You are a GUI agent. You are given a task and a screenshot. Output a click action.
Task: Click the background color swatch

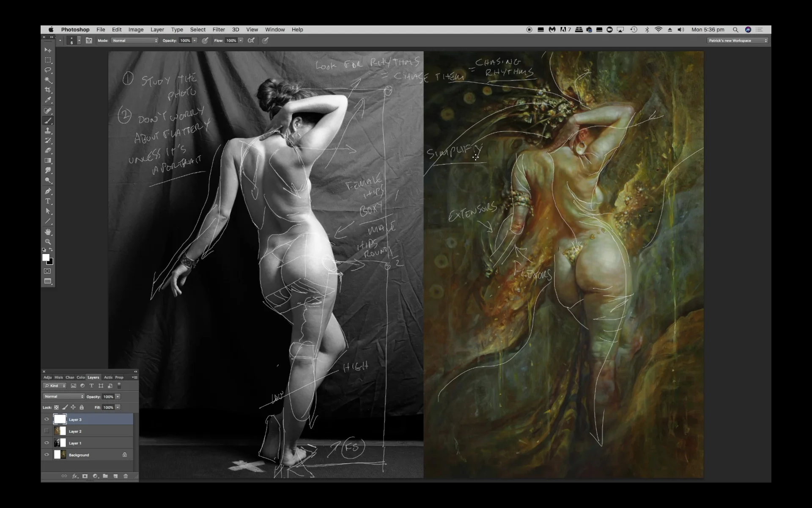pyautogui.click(x=51, y=262)
